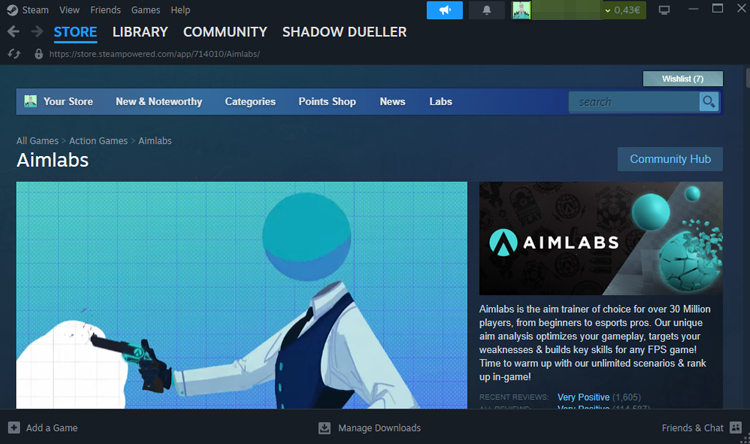Viewport: 750px width, 444px height.
Task: Click the lock icon beside the URL
Action: [x=39, y=54]
